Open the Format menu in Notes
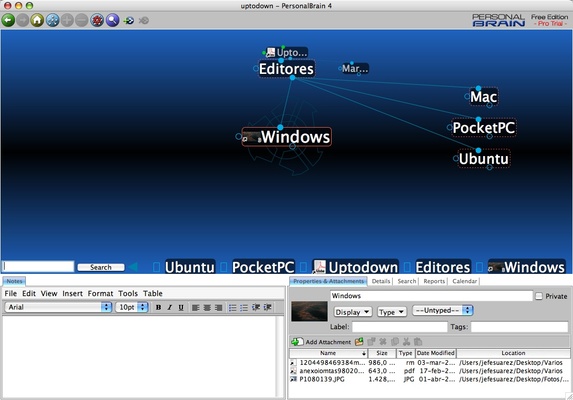Image resolution: width=573 pixels, height=400 pixels. (100, 293)
